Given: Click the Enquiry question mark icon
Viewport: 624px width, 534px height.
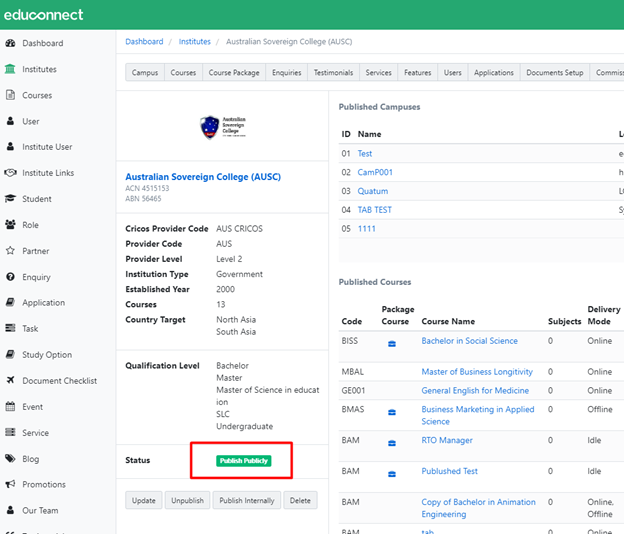Looking at the screenshot, I should 10,277.
